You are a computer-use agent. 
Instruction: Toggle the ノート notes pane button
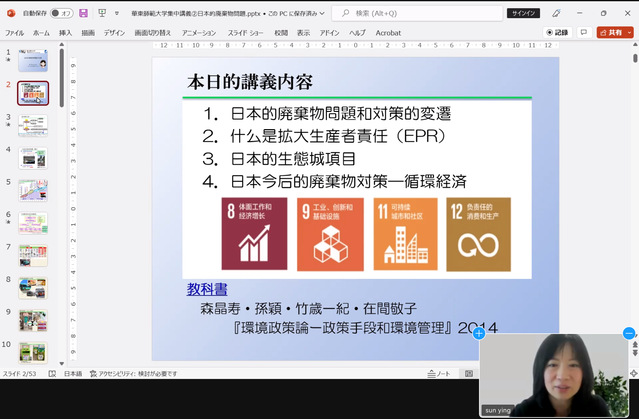click(439, 373)
